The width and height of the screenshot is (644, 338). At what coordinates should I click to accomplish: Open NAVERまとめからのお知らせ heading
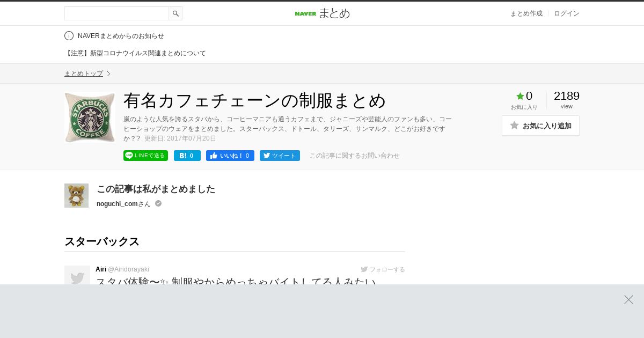pyautogui.click(x=121, y=36)
